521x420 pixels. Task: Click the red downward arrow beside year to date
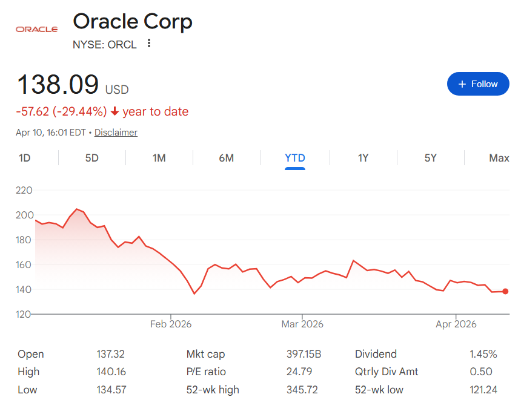click(115, 112)
